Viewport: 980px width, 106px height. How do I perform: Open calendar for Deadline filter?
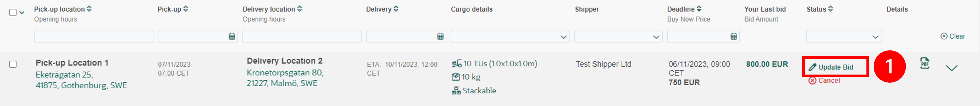(733, 37)
